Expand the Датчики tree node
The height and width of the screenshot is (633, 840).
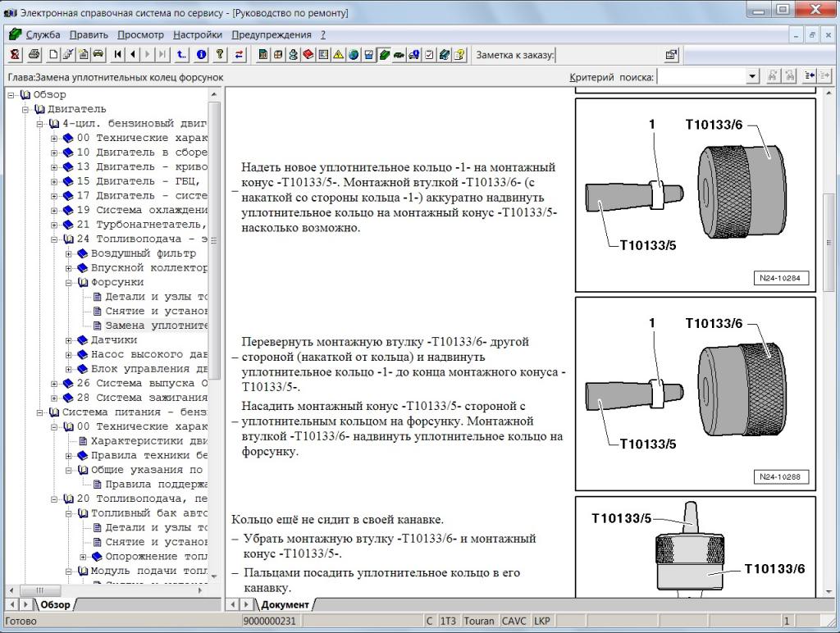[69, 340]
